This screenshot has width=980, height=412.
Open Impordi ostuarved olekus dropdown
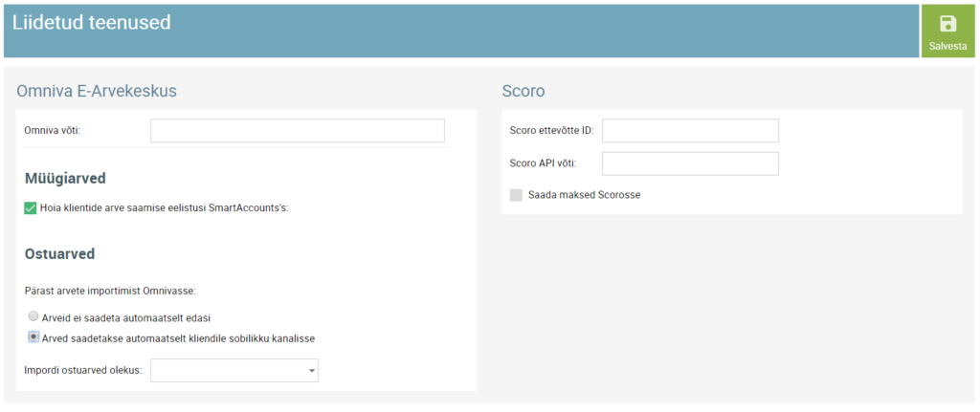pos(234,370)
